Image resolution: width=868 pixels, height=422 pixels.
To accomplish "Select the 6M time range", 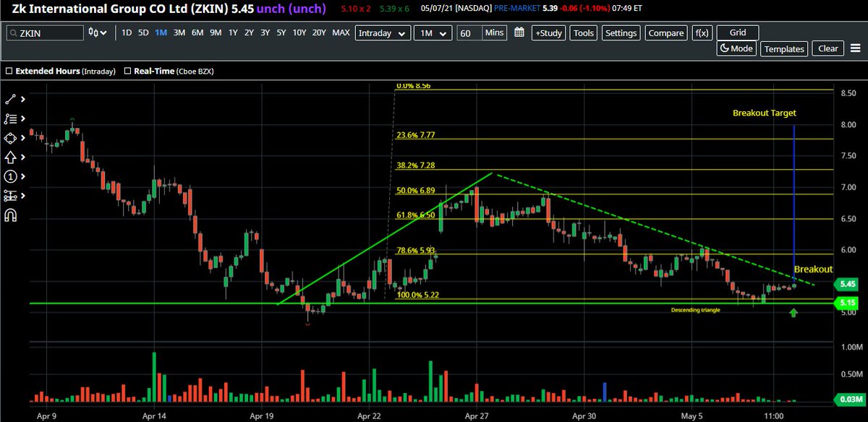I will [197, 33].
